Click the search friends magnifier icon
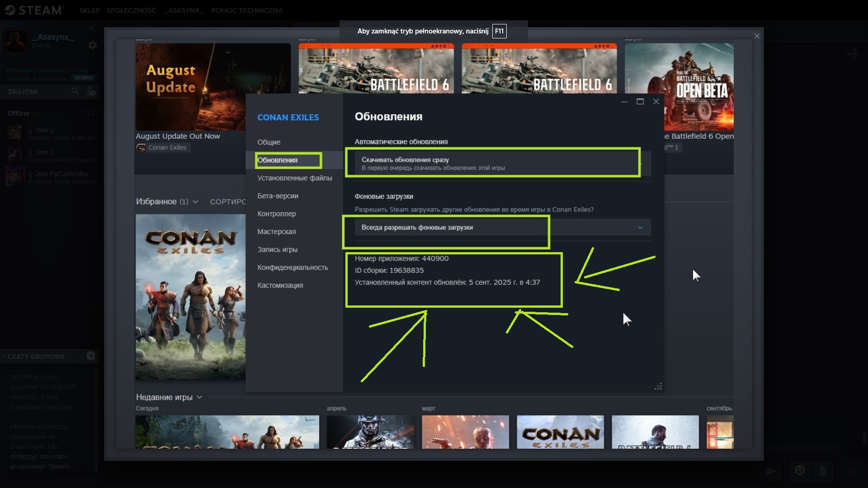868x488 pixels. coord(75,92)
